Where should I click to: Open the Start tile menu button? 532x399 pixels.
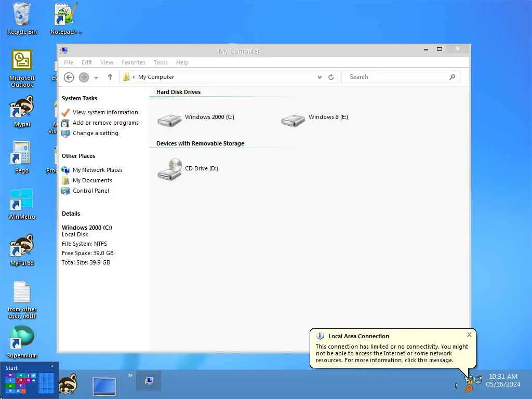pos(30,380)
